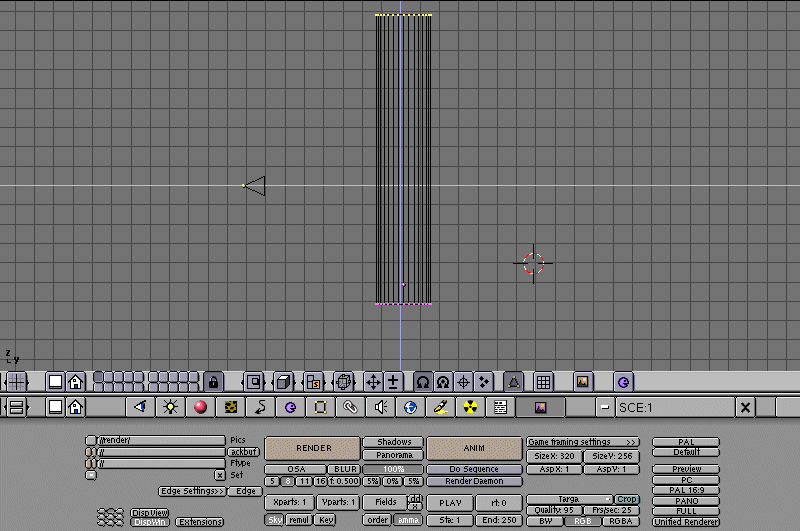Click the red material sphere icon
800x531 pixels.
(x=200, y=407)
